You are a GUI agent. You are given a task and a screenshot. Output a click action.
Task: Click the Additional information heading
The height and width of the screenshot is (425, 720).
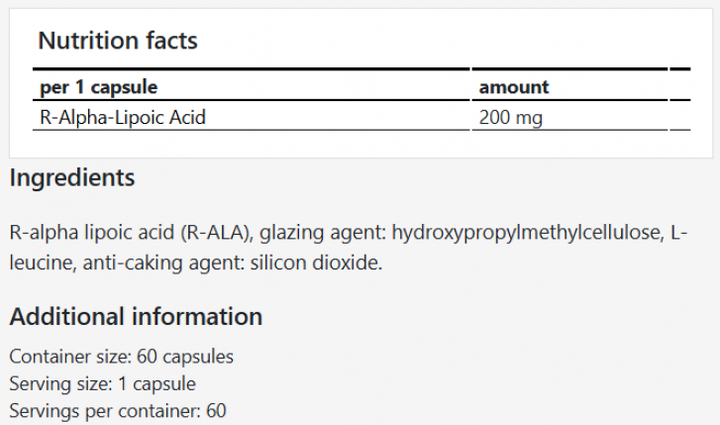point(135,317)
